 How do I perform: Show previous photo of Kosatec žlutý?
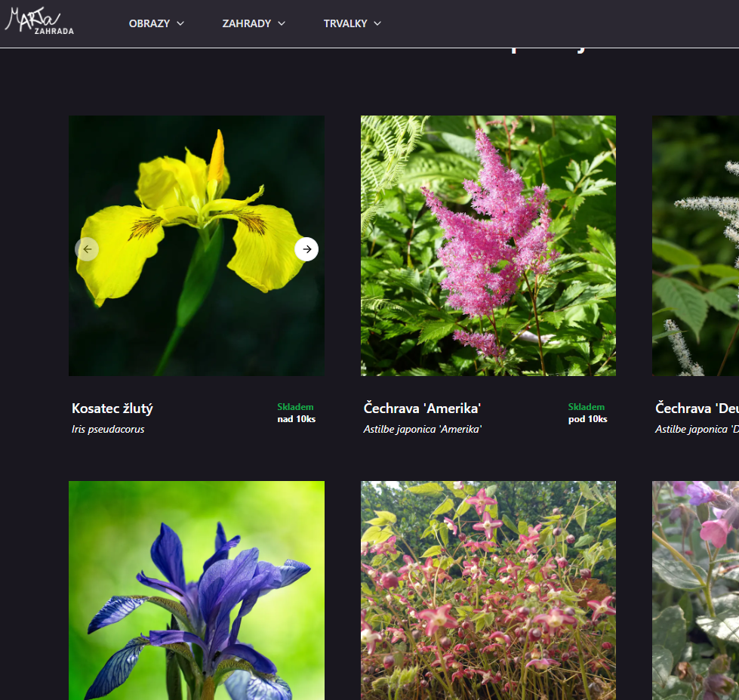coord(87,249)
